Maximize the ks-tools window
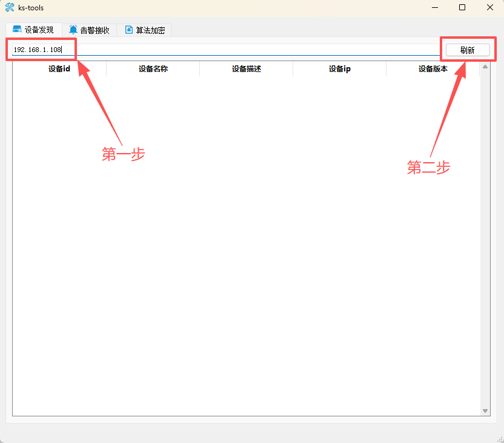Viewport: 504px width, 443px height. coord(462,7)
